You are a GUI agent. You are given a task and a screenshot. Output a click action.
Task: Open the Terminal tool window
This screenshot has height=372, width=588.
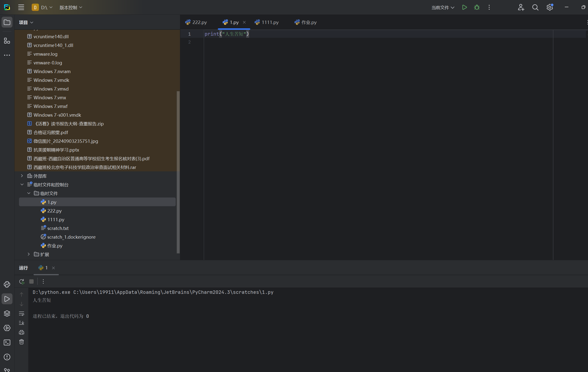[7, 342]
